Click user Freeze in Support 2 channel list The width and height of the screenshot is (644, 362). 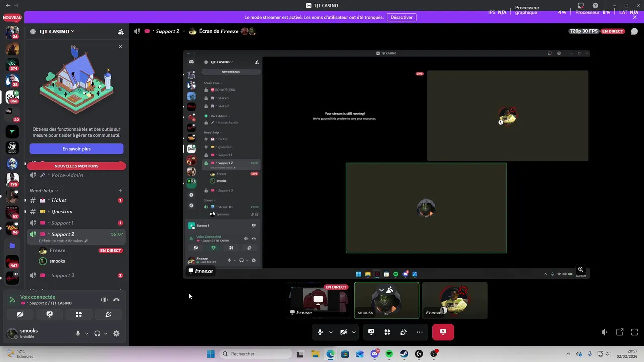tap(57, 250)
